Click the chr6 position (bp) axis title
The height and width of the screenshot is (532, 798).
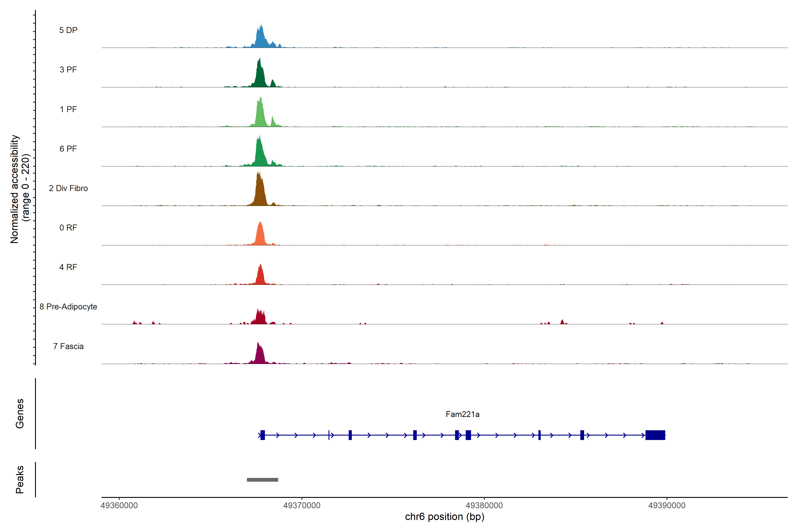click(444, 517)
